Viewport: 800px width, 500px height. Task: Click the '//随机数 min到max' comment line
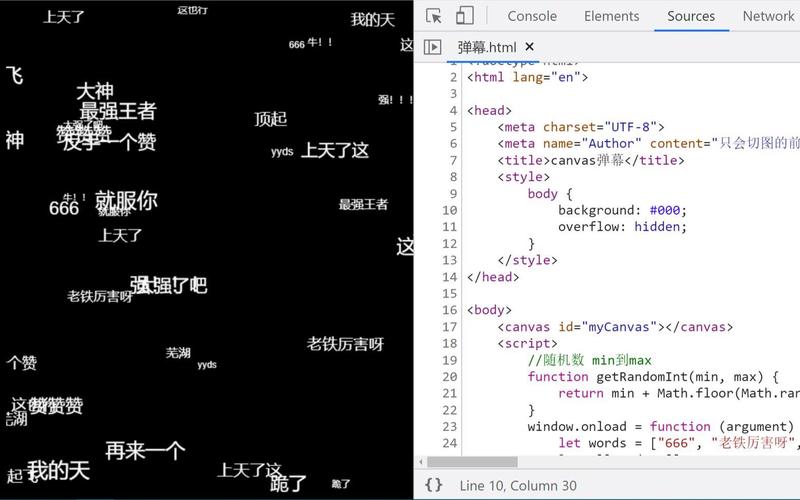(589, 360)
